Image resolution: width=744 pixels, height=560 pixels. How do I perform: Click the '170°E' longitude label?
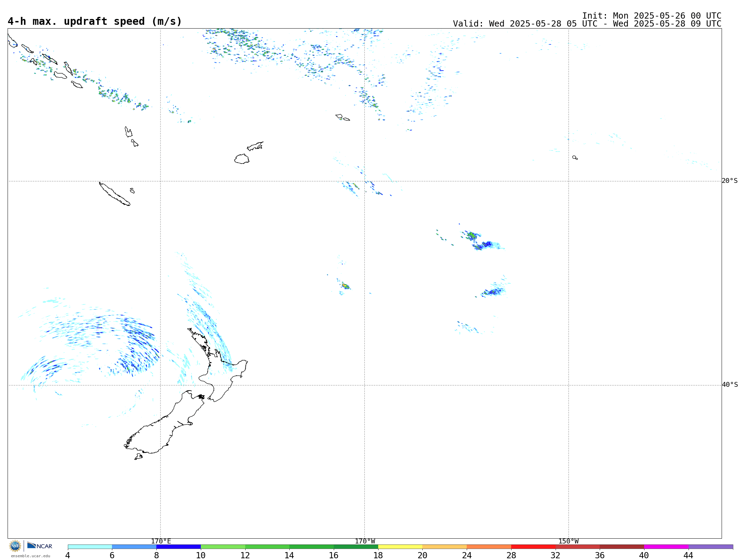tap(161, 541)
